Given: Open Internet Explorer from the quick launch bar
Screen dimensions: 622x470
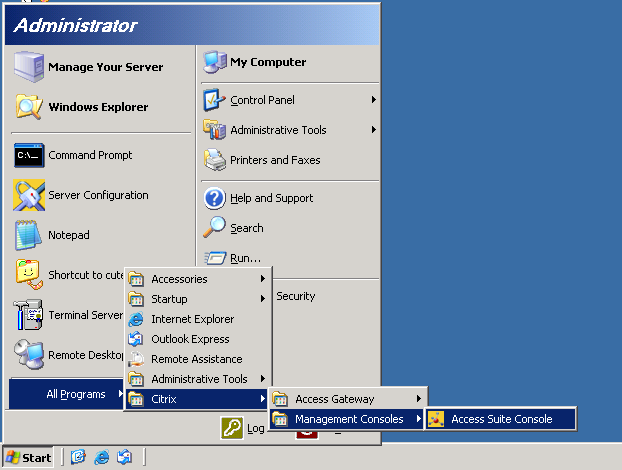Looking at the screenshot, I should click(x=102, y=457).
